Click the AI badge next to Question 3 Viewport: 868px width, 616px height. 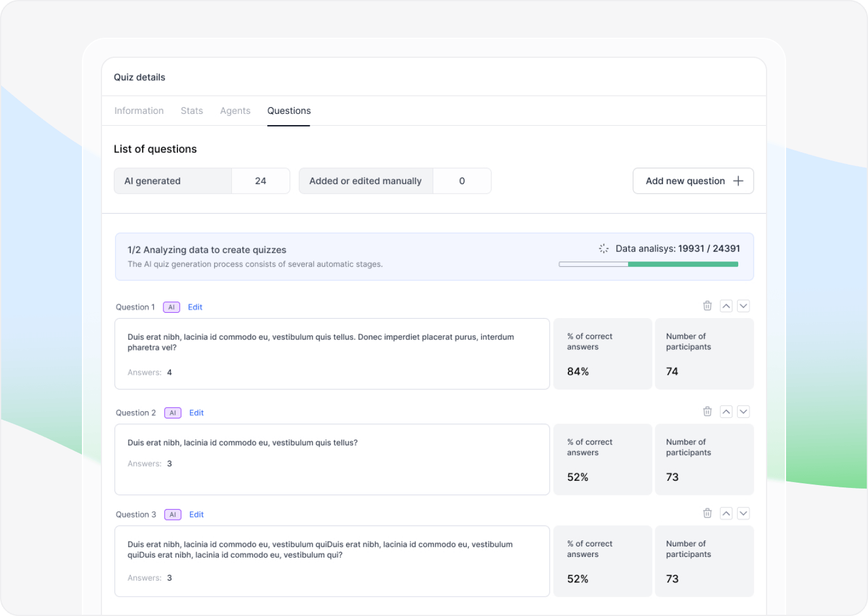pyautogui.click(x=172, y=514)
